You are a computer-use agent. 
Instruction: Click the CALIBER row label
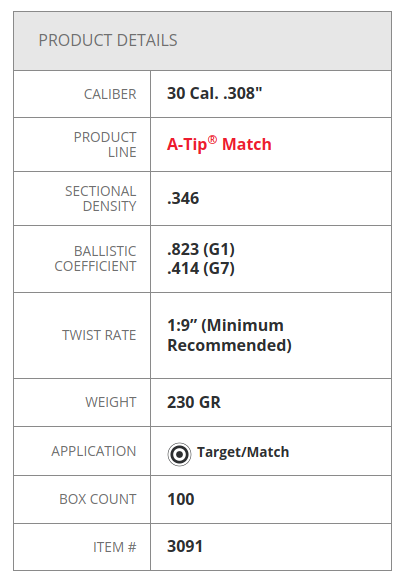pyautogui.click(x=110, y=94)
